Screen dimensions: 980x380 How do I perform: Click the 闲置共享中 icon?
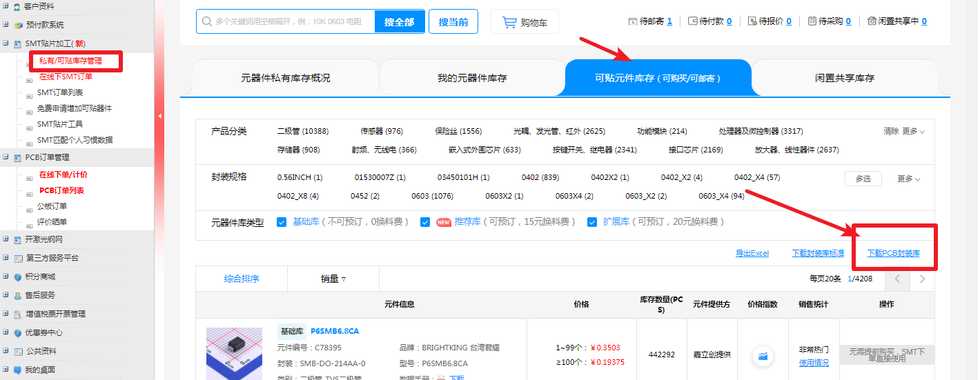click(x=872, y=21)
